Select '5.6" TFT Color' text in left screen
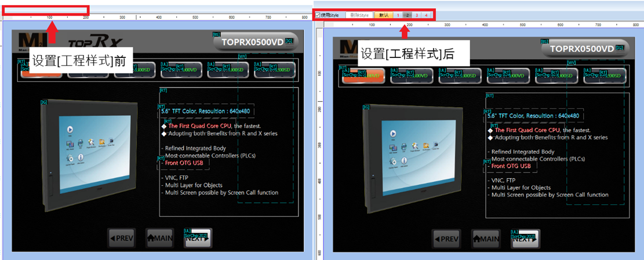644x260 pixels. click(x=207, y=111)
